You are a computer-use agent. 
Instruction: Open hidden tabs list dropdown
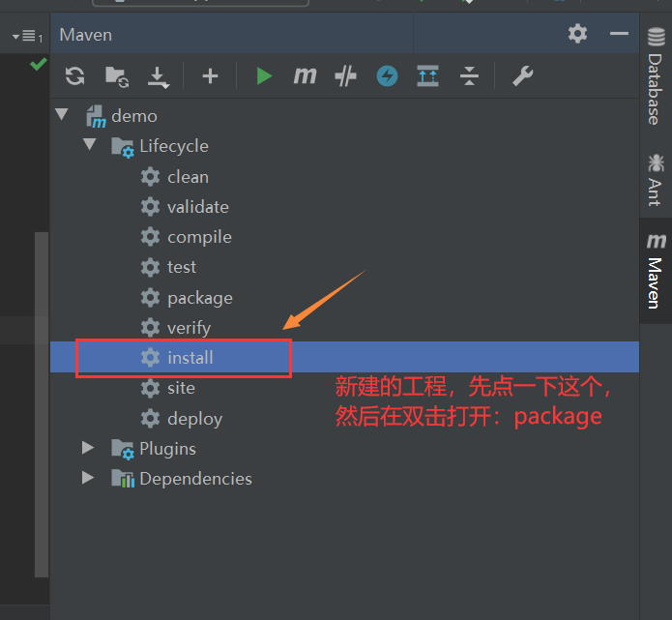[x=28, y=36]
